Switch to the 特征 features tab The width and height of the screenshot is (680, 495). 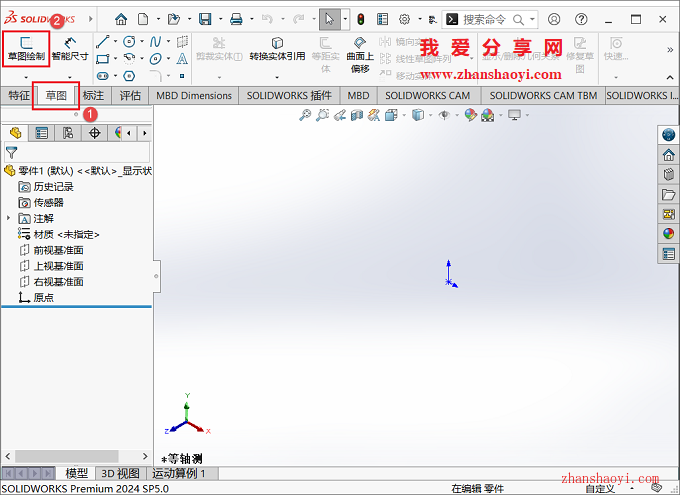pyautogui.click(x=18, y=95)
